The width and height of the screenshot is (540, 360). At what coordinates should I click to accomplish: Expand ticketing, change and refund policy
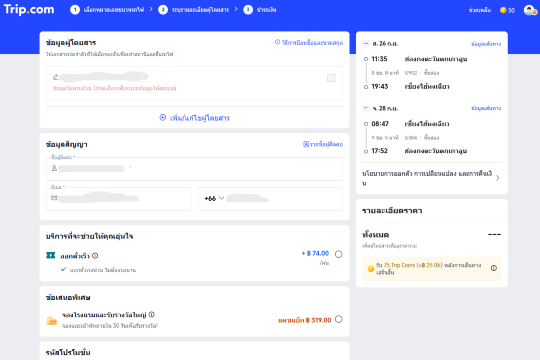(x=431, y=178)
